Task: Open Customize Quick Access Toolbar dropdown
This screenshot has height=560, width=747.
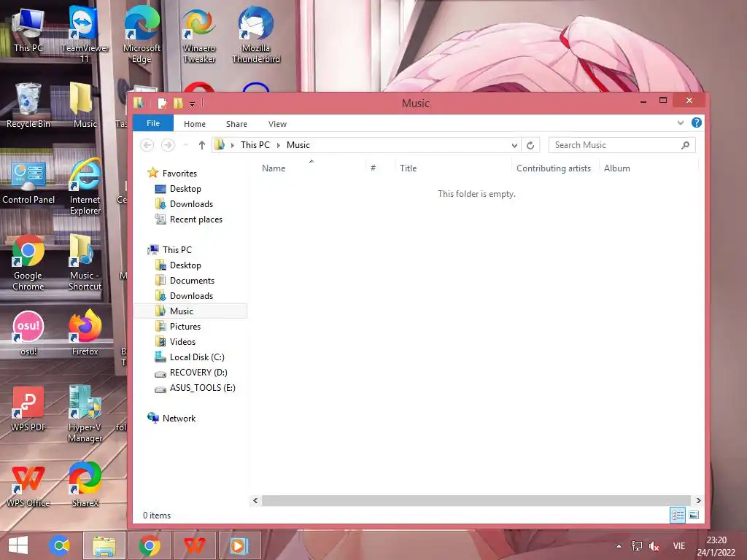Action: pyautogui.click(x=192, y=104)
